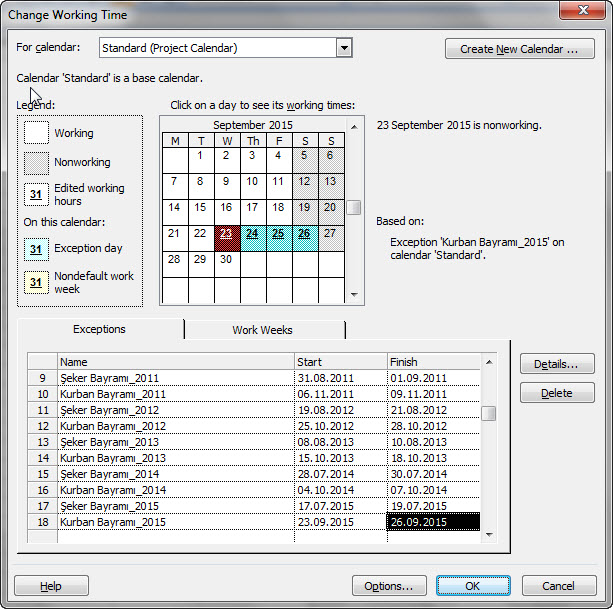Click the Options button
613x609 pixels.
coord(389,586)
